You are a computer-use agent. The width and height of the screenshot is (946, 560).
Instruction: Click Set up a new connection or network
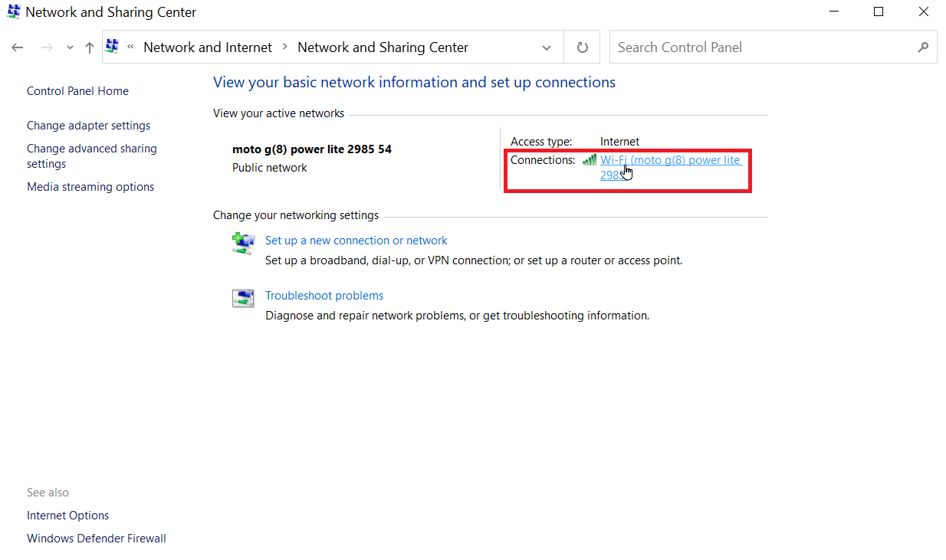pyautogui.click(x=356, y=241)
